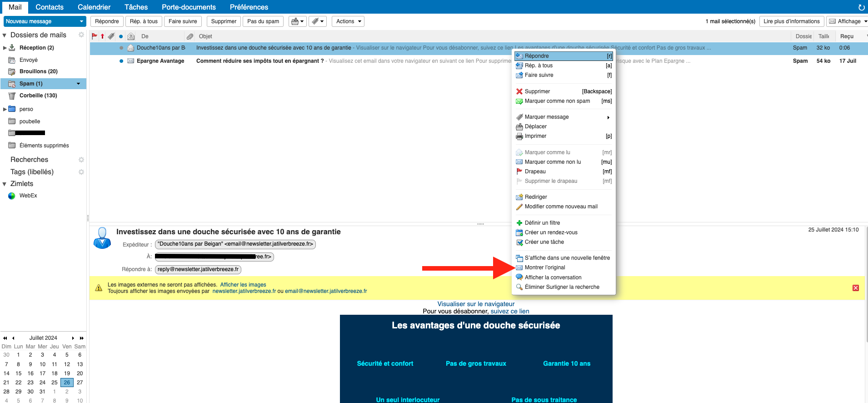
Task: Click Visualiser sur le navigateur link
Action: (x=476, y=304)
